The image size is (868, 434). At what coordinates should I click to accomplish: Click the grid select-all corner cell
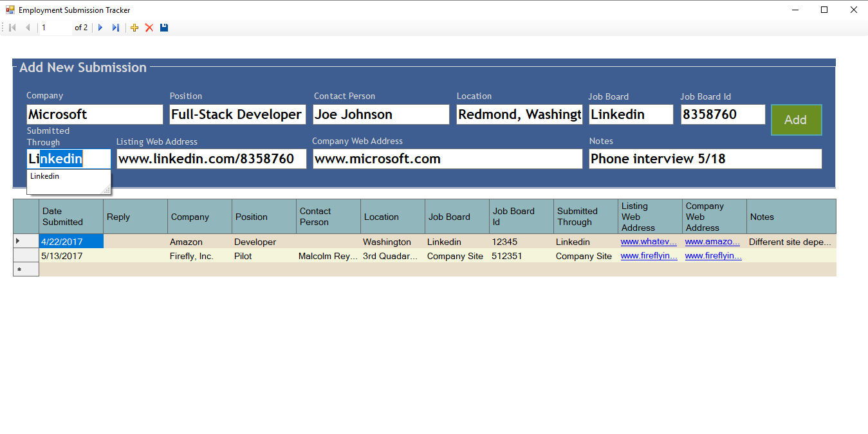[26, 217]
